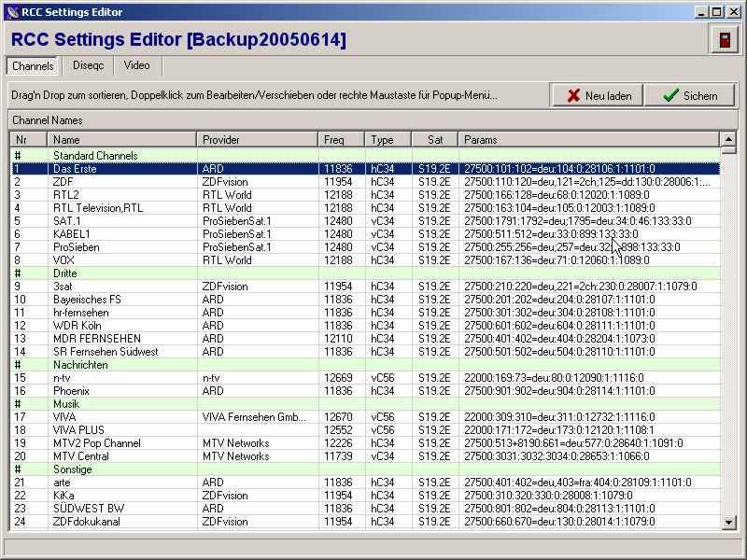The image size is (747, 560).
Task: Select the RTL2 channel row
Action: pos(365,195)
